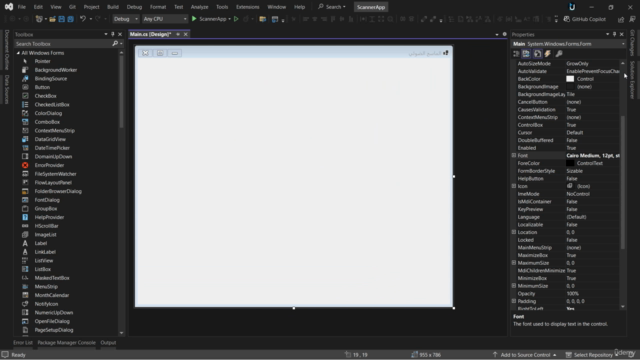
Task: Click the search magnifier in Toolbox
Action: (115, 44)
